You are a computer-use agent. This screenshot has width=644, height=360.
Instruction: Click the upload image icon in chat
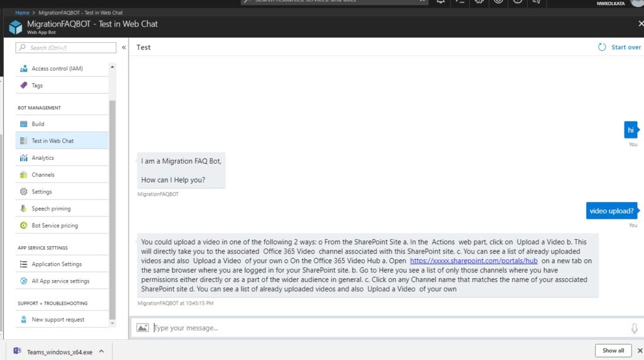(143, 327)
